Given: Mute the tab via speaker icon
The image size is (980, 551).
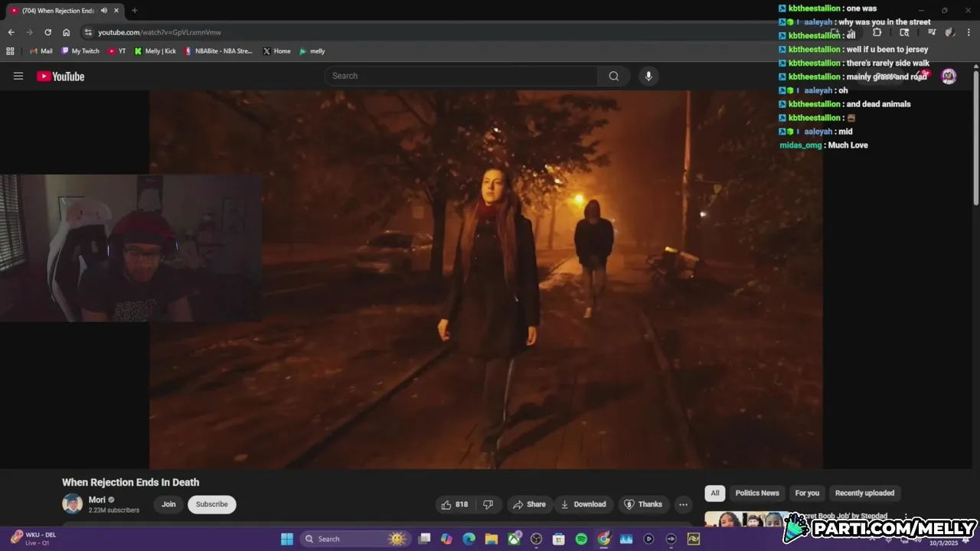Looking at the screenshot, I should [x=103, y=11].
